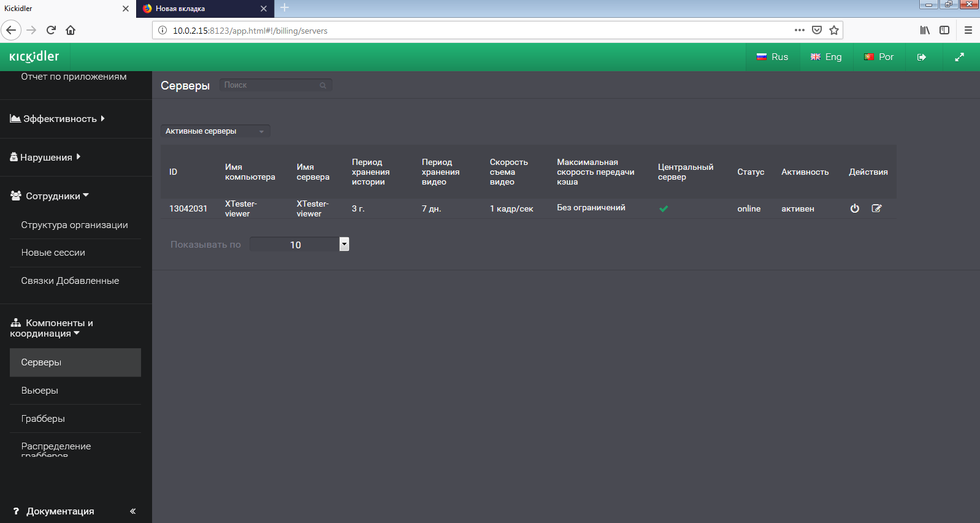
Task: Click the green central server checkmark
Action: pyautogui.click(x=664, y=208)
